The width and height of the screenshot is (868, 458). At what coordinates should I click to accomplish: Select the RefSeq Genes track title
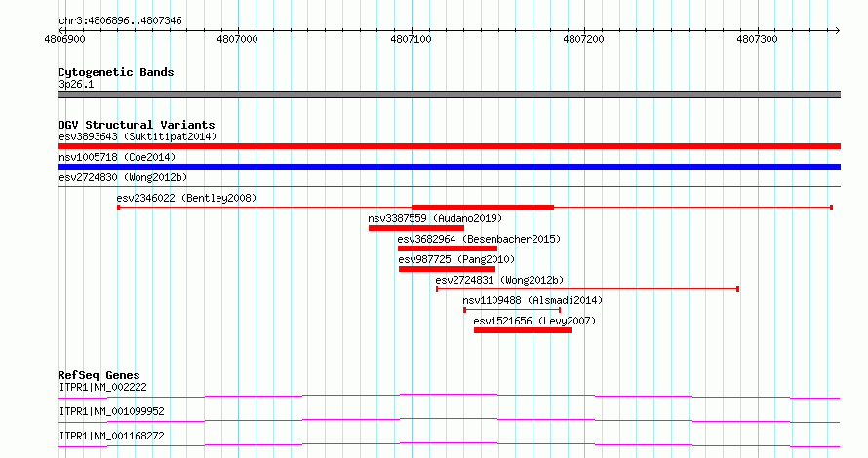click(99, 375)
